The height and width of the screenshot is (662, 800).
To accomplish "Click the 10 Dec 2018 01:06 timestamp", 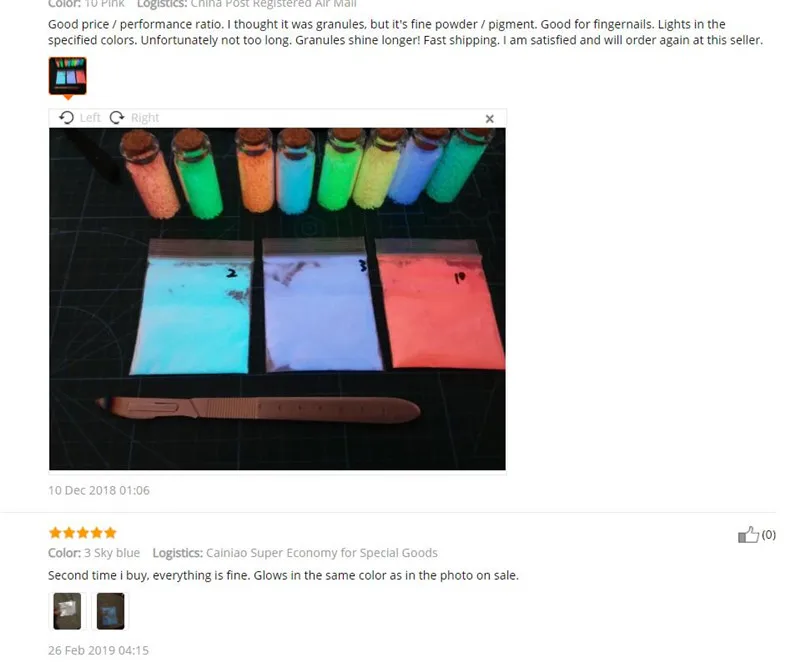I will (x=99, y=490).
